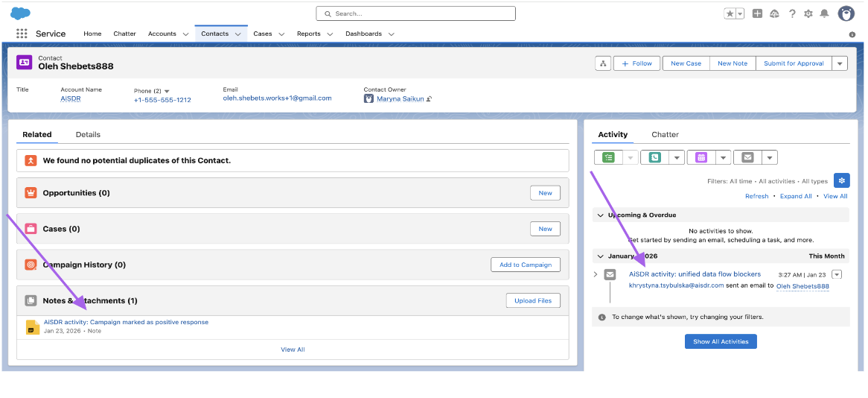Go to the Chatter nav tab
868x398 pixels.
click(x=124, y=34)
